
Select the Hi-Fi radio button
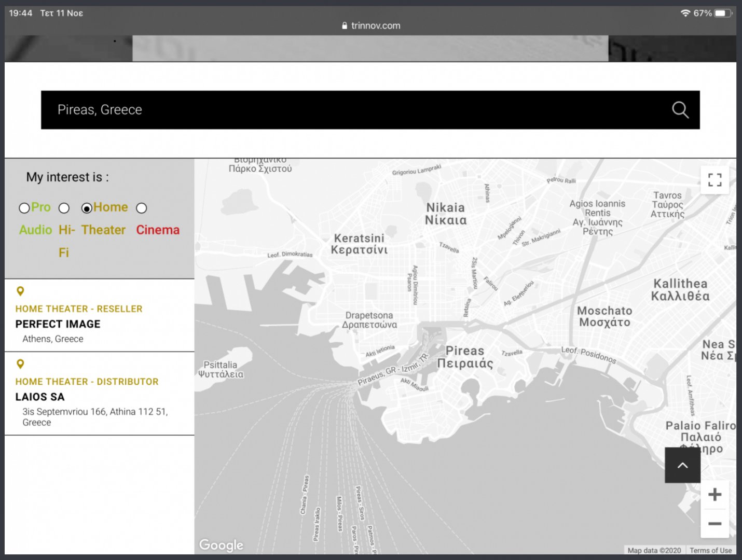64,208
